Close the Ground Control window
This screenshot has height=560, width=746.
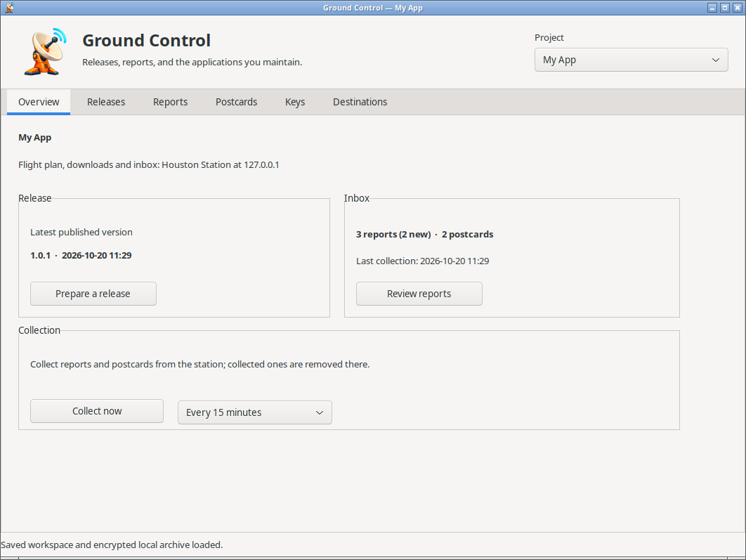click(x=737, y=8)
